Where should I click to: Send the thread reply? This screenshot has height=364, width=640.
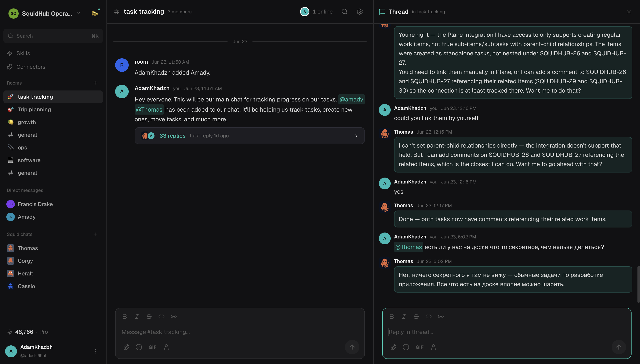click(x=619, y=347)
